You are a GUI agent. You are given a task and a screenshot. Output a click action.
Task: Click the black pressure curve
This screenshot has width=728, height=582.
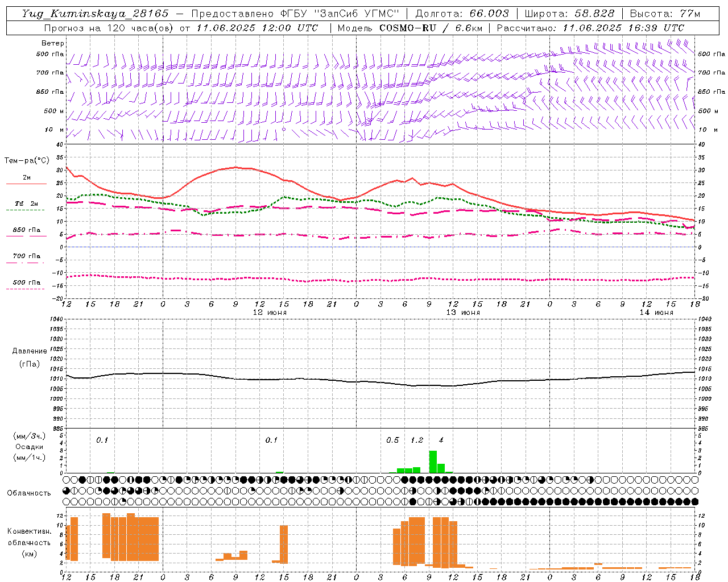(x=381, y=379)
